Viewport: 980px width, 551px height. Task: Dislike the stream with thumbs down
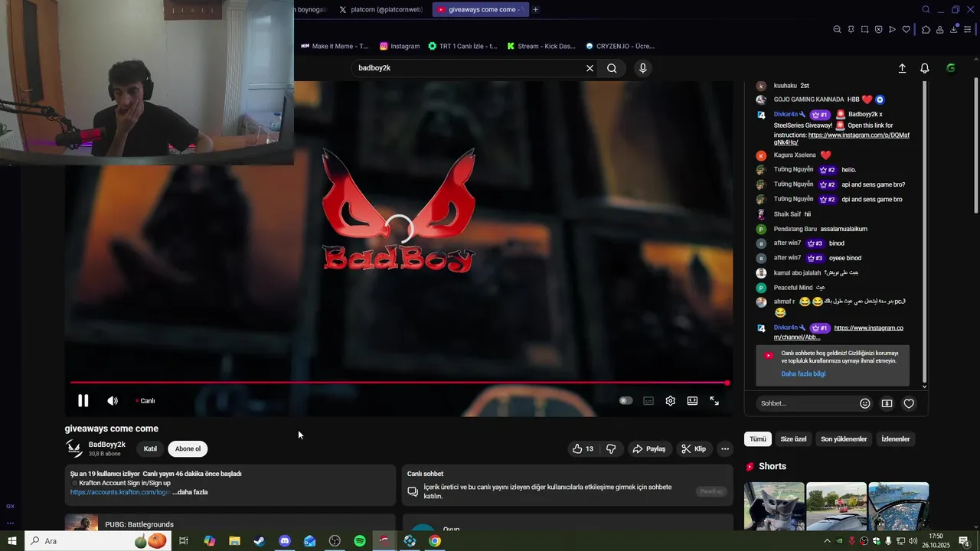611,448
